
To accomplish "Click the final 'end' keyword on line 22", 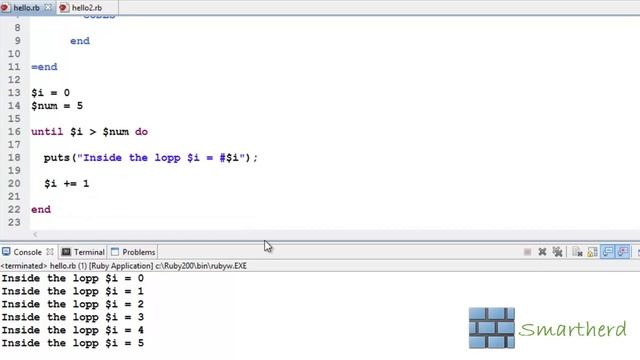I will (x=41, y=209).
